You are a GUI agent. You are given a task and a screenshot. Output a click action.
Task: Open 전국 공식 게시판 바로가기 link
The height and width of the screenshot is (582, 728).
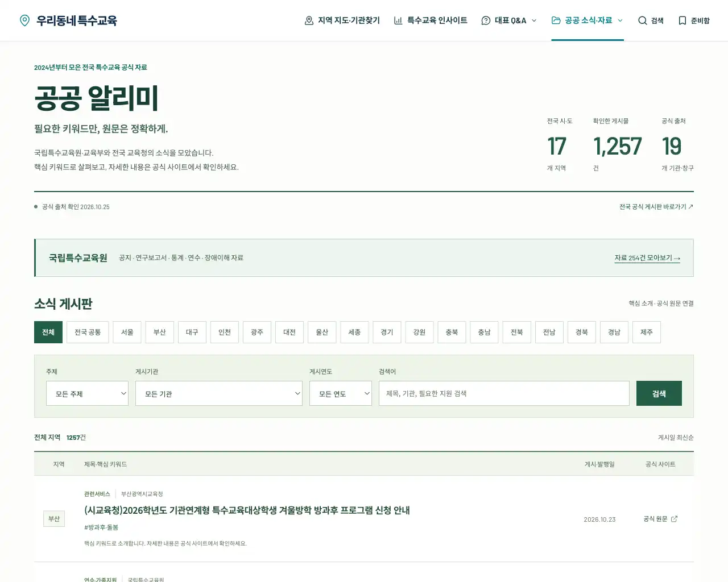click(656, 207)
